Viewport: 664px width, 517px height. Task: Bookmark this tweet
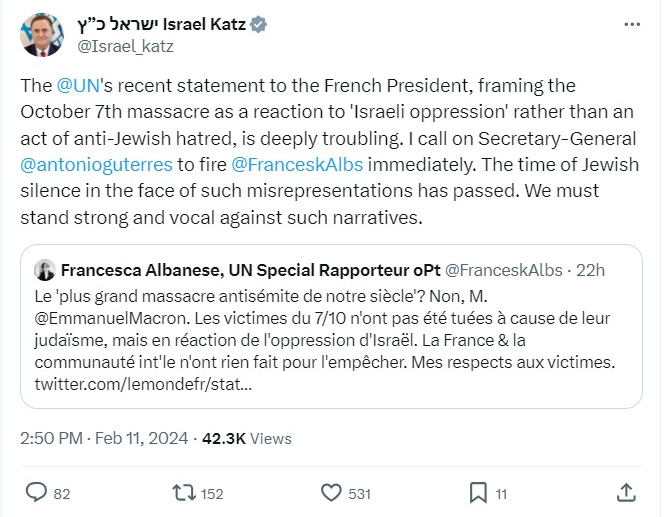[x=479, y=492]
